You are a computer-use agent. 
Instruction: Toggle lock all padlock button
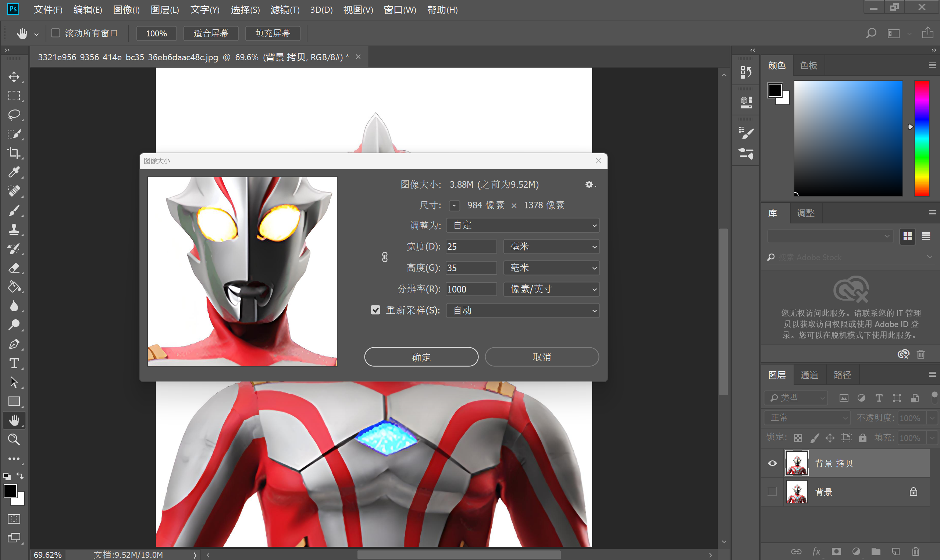(862, 438)
